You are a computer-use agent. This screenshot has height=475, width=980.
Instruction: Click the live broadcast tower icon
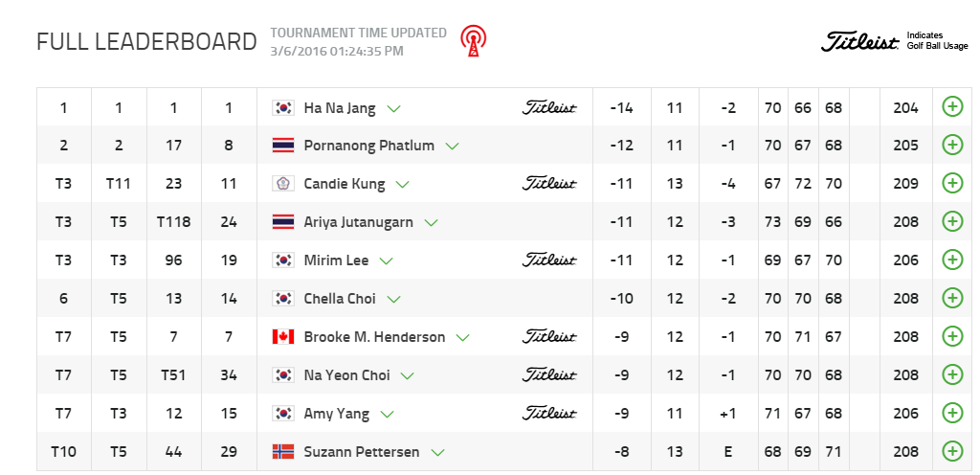471,40
